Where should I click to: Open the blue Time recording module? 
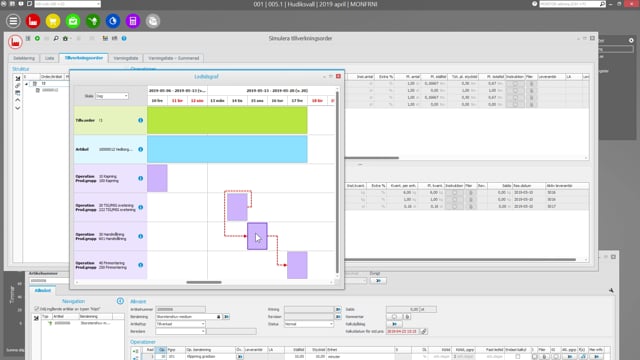(113, 21)
